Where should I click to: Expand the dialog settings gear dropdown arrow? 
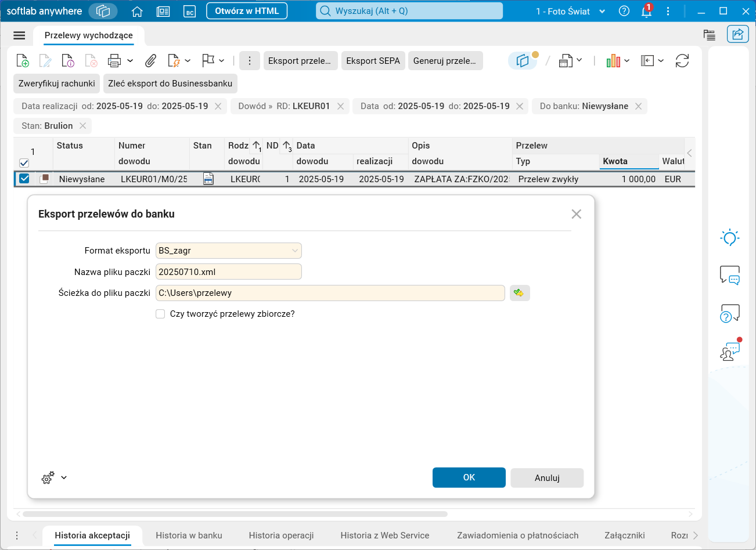click(x=64, y=477)
